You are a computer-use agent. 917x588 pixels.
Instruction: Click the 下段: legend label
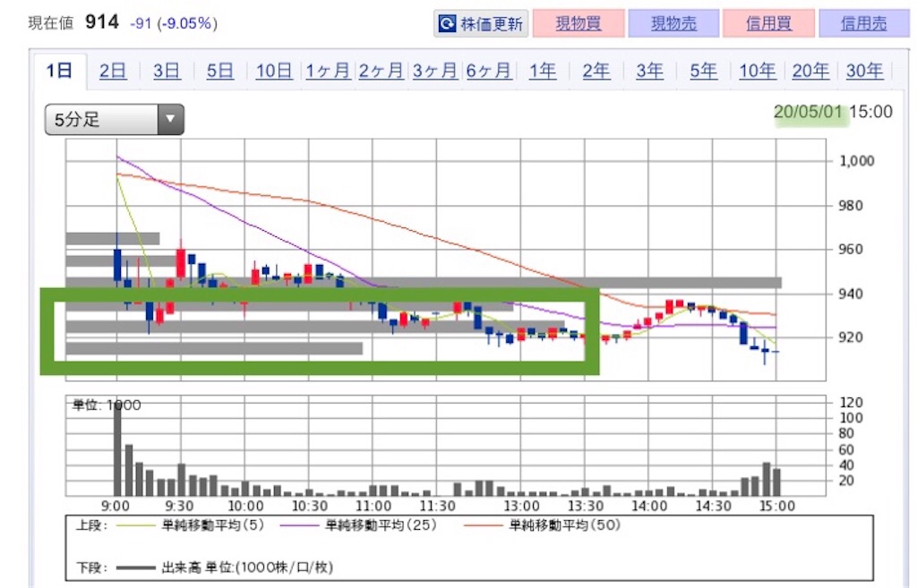click(x=92, y=567)
